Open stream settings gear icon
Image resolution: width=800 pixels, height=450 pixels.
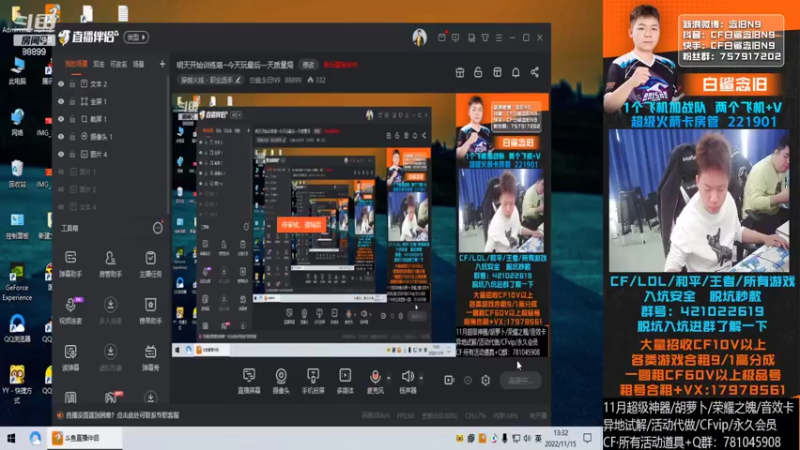[486, 380]
